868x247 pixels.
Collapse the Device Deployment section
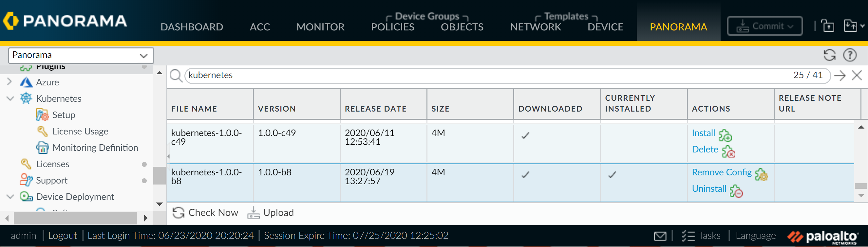[x=10, y=197]
